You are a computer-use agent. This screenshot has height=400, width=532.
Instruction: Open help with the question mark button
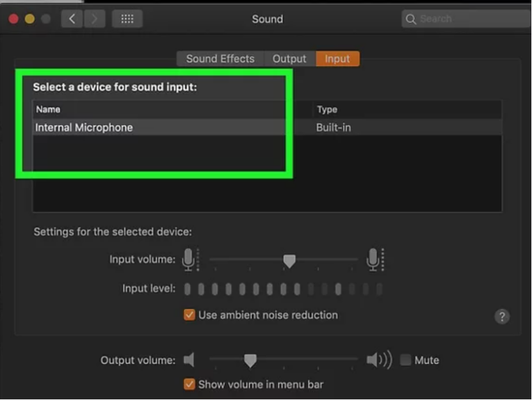502,317
